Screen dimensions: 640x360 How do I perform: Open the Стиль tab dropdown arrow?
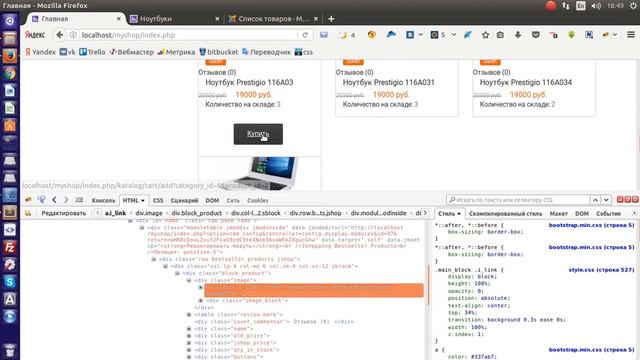(459, 214)
